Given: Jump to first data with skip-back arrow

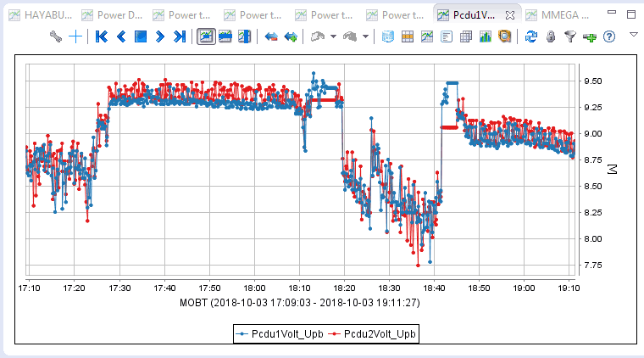Looking at the screenshot, I should coord(102,36).
